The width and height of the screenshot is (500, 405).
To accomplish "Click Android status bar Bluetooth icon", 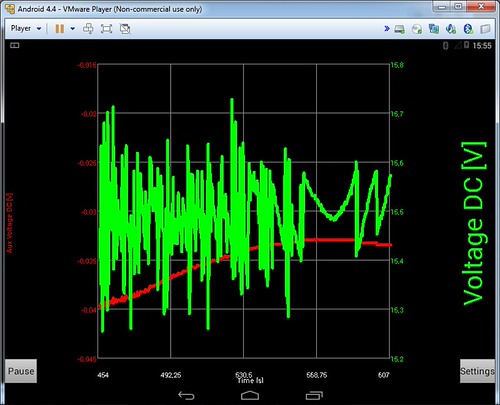I will click(445, 45).
